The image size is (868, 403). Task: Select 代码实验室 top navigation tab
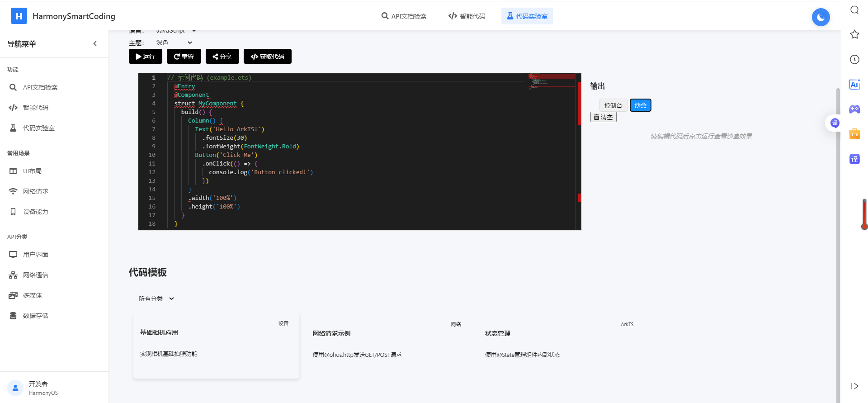[527, 16]
